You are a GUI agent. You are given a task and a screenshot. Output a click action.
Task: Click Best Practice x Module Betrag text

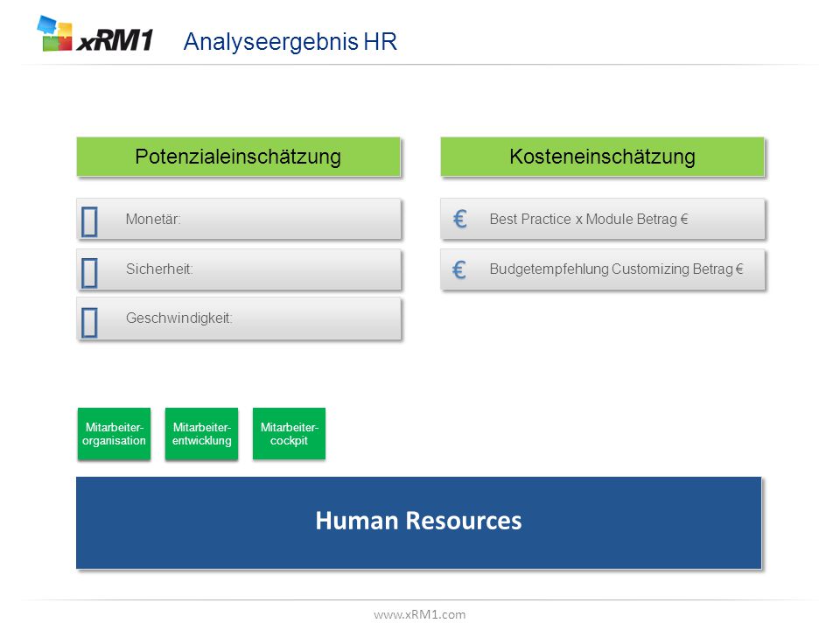tap(589, 219)
